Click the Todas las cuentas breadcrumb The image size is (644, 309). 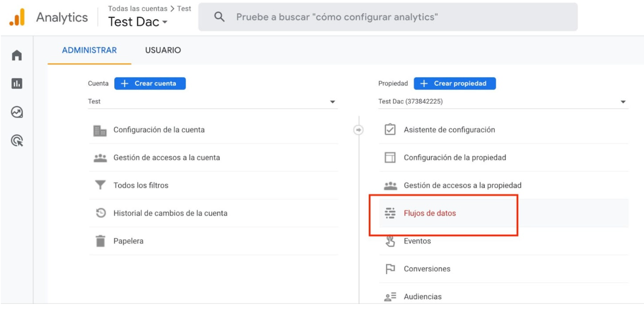tap(138, 9)
